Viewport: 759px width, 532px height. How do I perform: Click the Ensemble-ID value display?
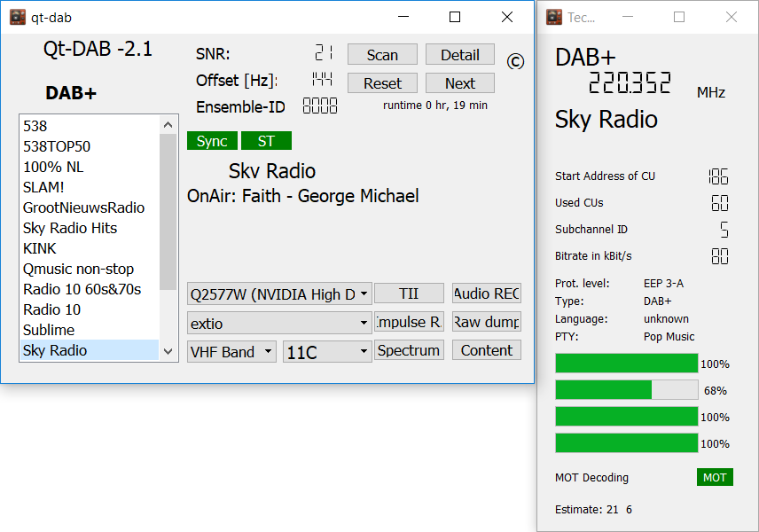click(320, 106)
